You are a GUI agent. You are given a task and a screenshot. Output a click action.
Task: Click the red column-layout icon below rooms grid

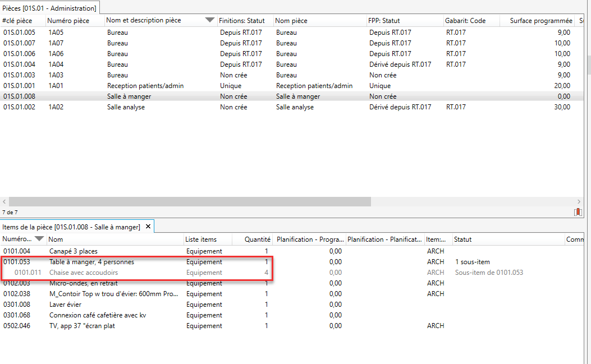pyautogui.click(x=578, y=212)
